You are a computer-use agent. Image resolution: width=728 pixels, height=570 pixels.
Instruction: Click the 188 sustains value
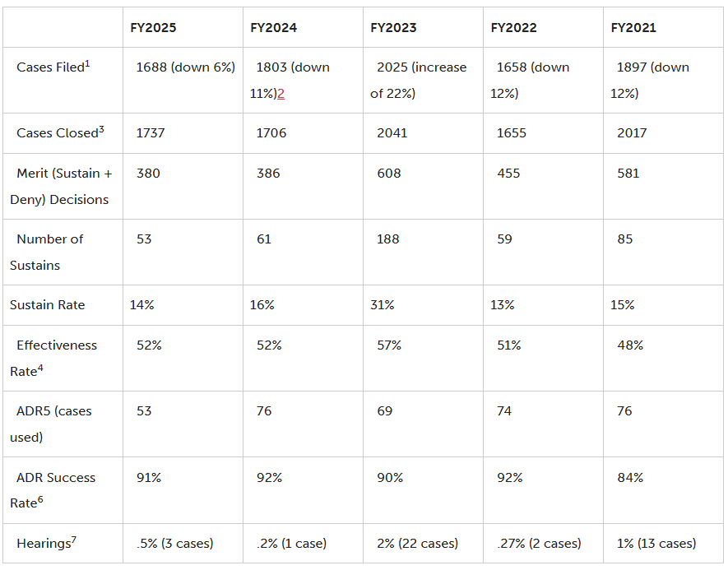pos(387,239)
